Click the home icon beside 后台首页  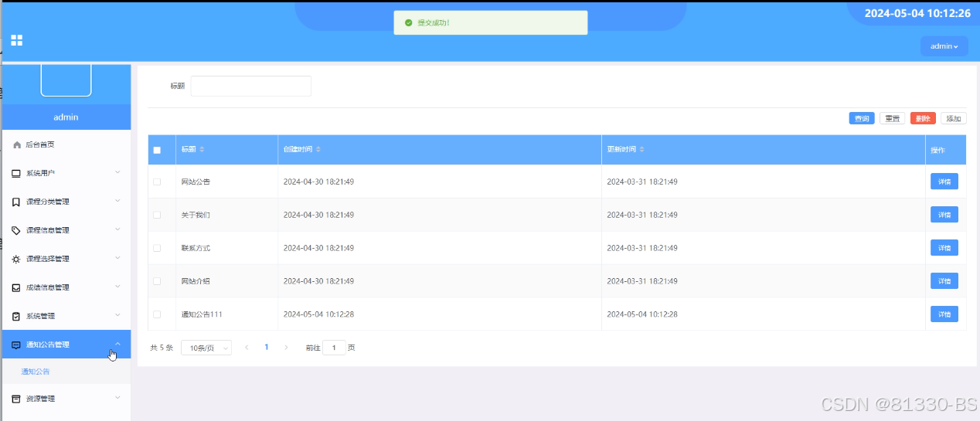(x=17, y=144)
